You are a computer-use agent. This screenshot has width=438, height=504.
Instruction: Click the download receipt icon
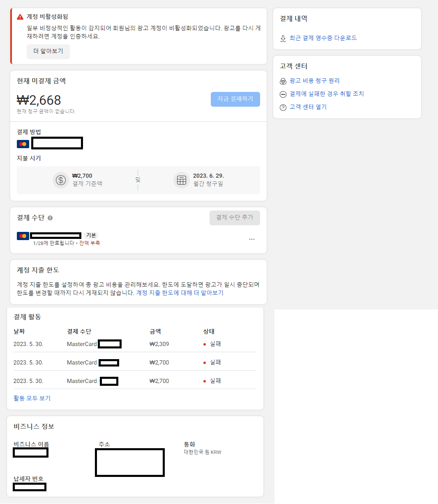283,38
